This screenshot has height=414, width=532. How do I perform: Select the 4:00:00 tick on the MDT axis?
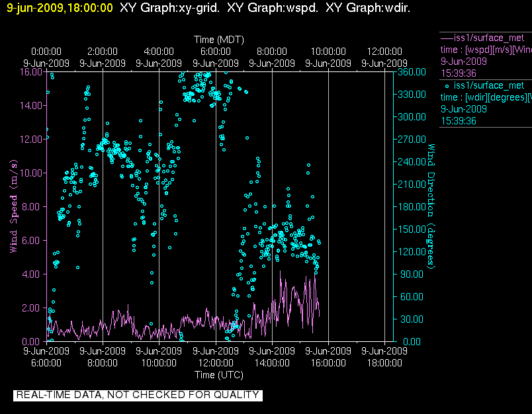159,52
